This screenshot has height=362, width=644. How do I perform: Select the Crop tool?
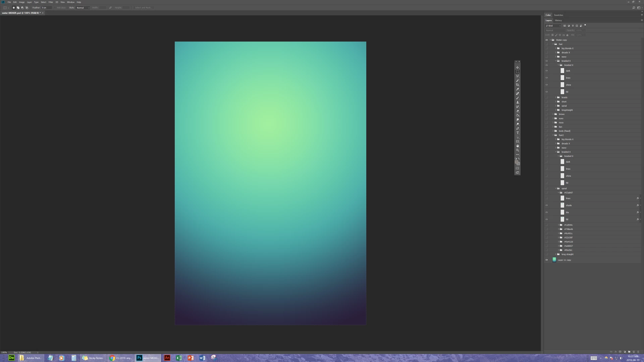pos(518,85)
